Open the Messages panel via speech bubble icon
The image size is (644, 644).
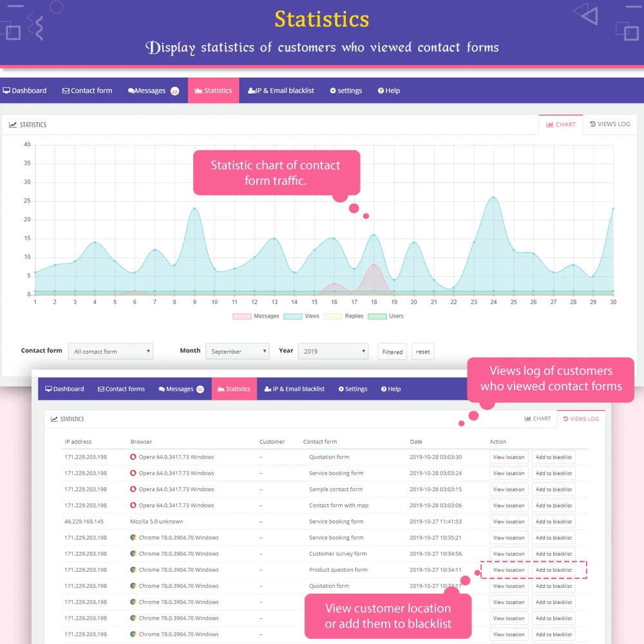tap(131, 90)
